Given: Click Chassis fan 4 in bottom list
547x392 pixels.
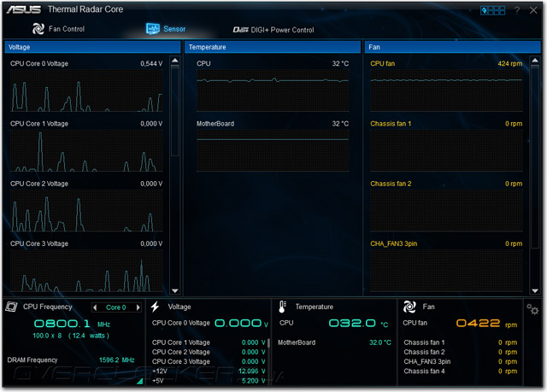Looking at the screenshot, I should [424, 372].
